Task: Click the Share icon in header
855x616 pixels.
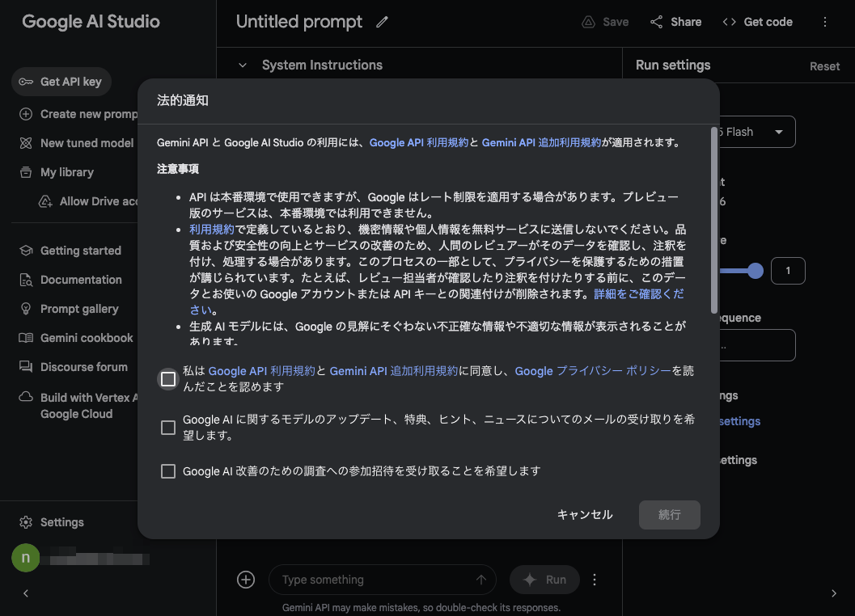Action: (x=657, y=22)
